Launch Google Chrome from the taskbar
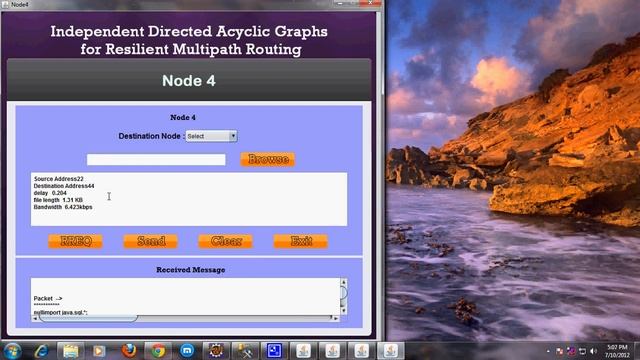The image size is (640, 360). click(x=158, y=351)
